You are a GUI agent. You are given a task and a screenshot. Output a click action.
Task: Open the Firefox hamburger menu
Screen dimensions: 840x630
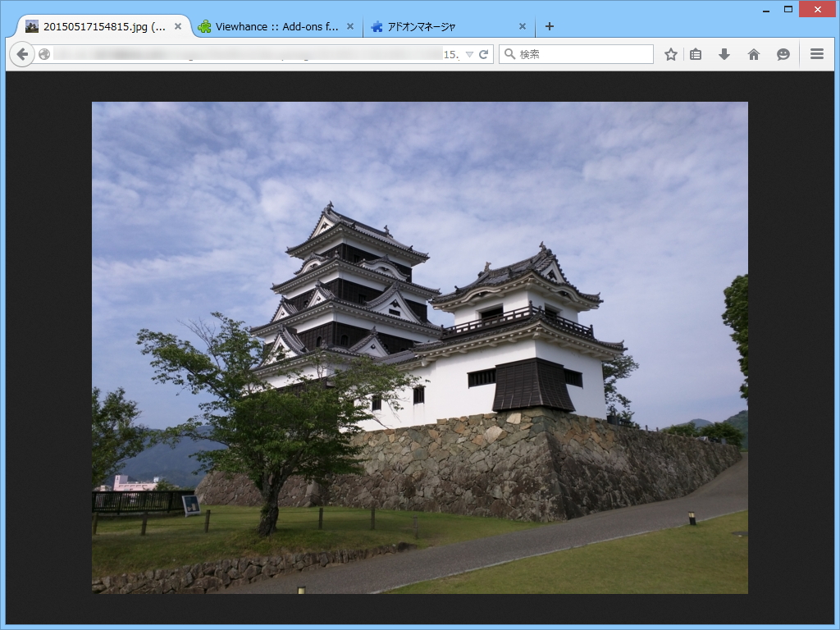[x=816, y=54]
